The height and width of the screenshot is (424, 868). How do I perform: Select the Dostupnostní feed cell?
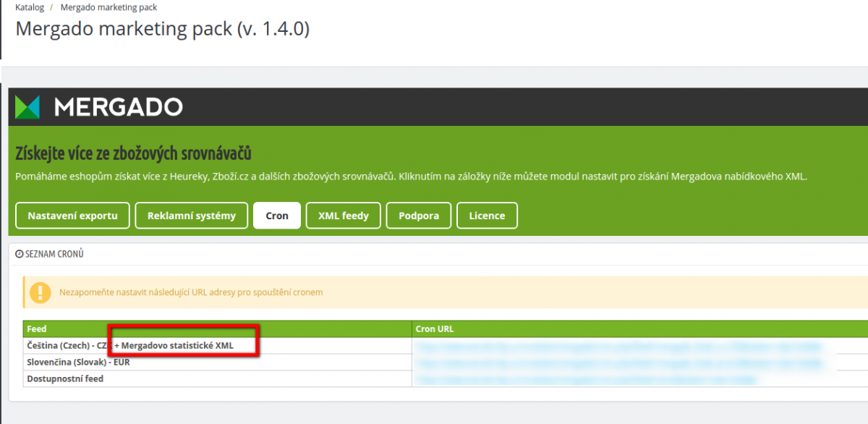[217, 379]
